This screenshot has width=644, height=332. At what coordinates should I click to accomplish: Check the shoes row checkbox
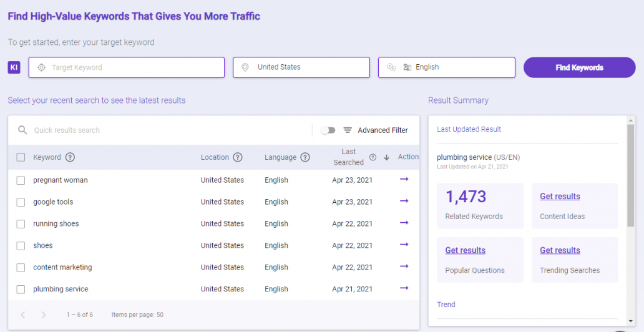[21, 246]
